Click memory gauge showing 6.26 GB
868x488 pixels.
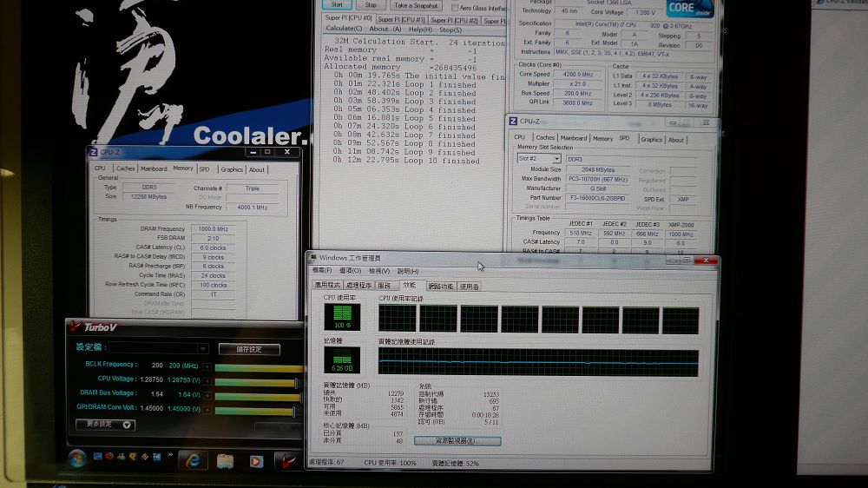point(342,360)
